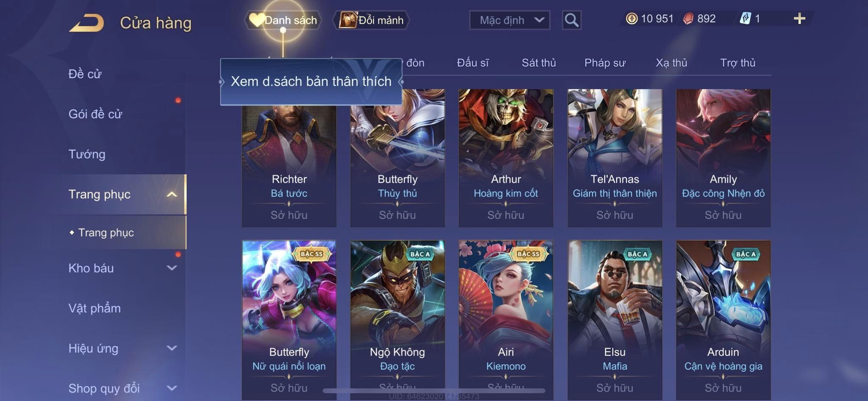Tap the plus icon to add currency
Screen dimensions: 868x401
tap(799, 19)
